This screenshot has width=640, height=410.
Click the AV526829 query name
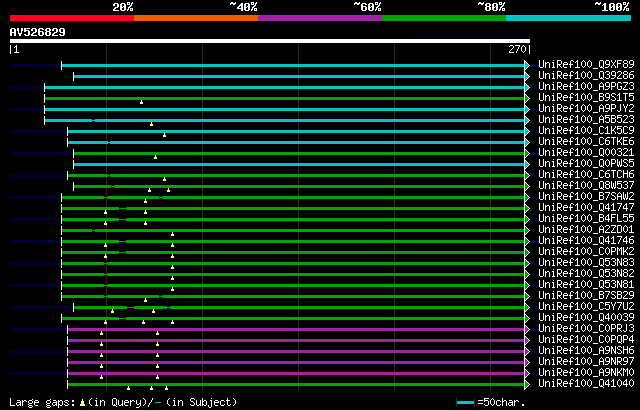click(x=38, y=32)
